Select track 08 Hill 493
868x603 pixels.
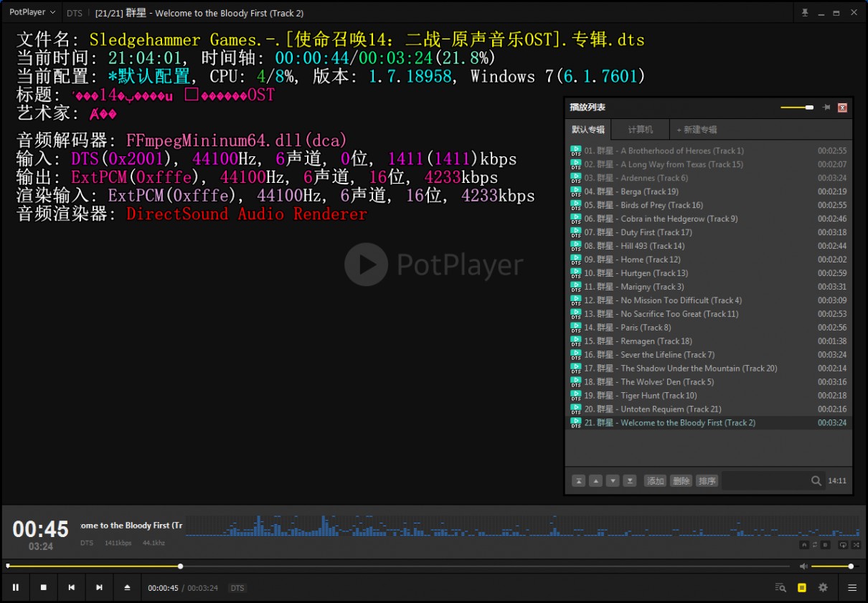tap(709, 246)
